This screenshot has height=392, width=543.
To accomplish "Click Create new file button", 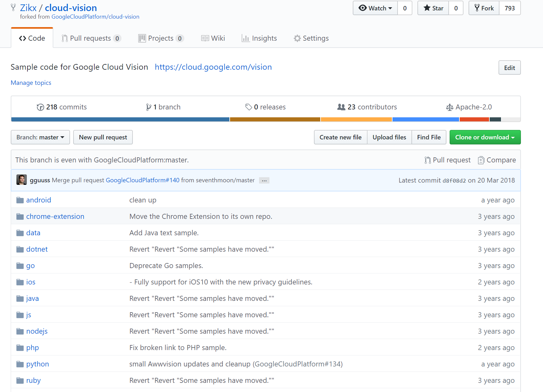I will 340,137.
